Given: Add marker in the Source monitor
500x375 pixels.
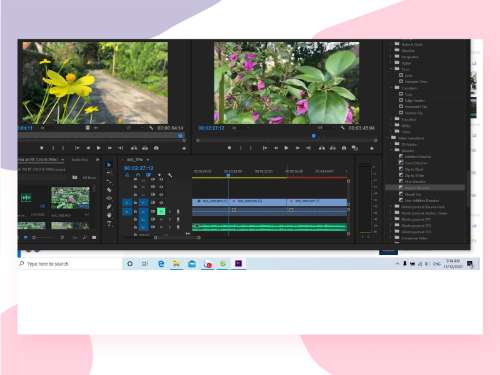Looking at the screenshot, I should coord(42,148).
